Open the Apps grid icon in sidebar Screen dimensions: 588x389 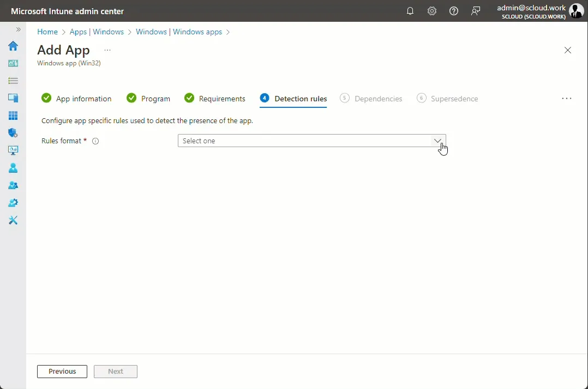click(x=13, y=116)
